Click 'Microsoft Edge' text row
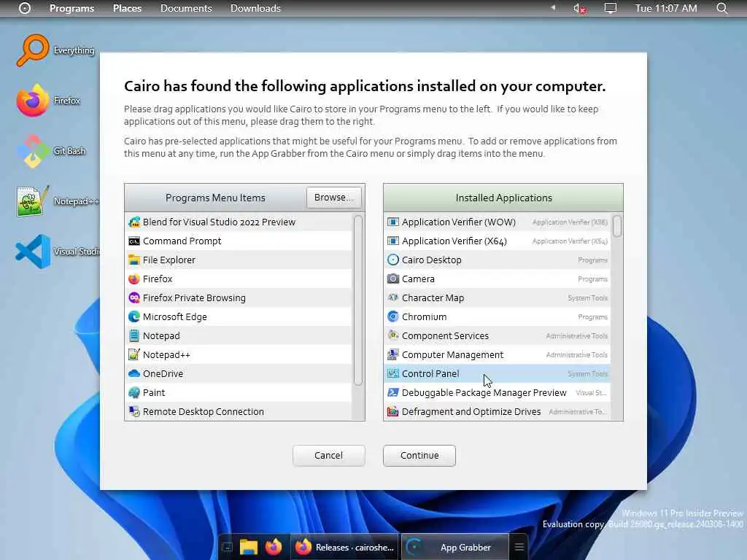Image resolution: width=747 pixels, height=560 pixels. [175, 317]
